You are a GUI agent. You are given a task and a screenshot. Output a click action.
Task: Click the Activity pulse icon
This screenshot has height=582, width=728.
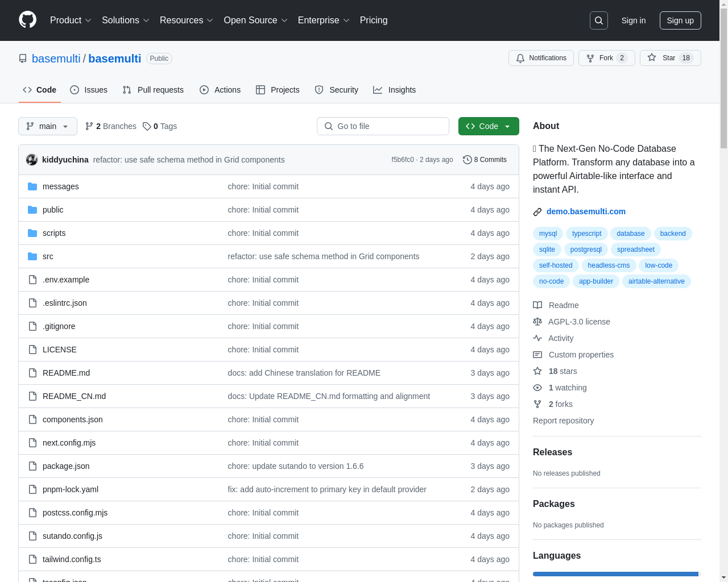[x=537, y=338]
